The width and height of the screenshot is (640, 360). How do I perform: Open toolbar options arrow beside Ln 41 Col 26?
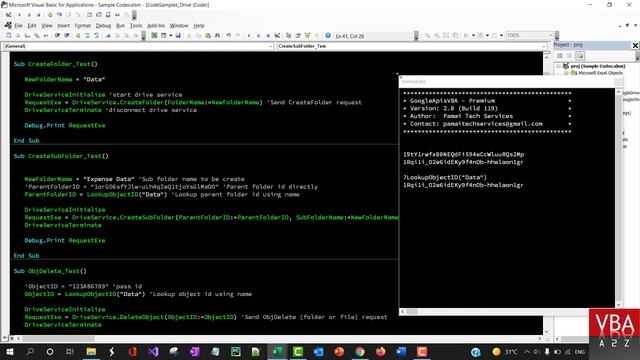(x=416, y=36)
